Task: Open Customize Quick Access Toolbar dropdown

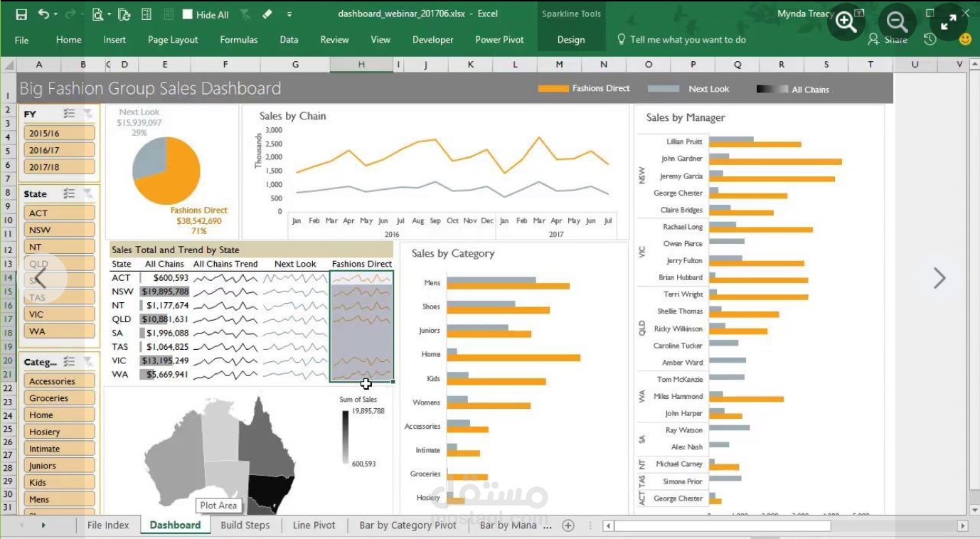Action: (289, 14)
